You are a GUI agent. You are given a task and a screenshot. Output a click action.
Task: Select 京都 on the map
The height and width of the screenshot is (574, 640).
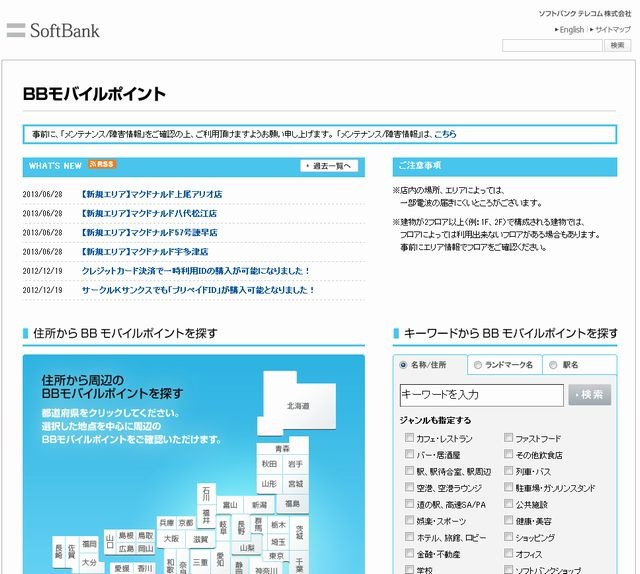pos(186,523)
